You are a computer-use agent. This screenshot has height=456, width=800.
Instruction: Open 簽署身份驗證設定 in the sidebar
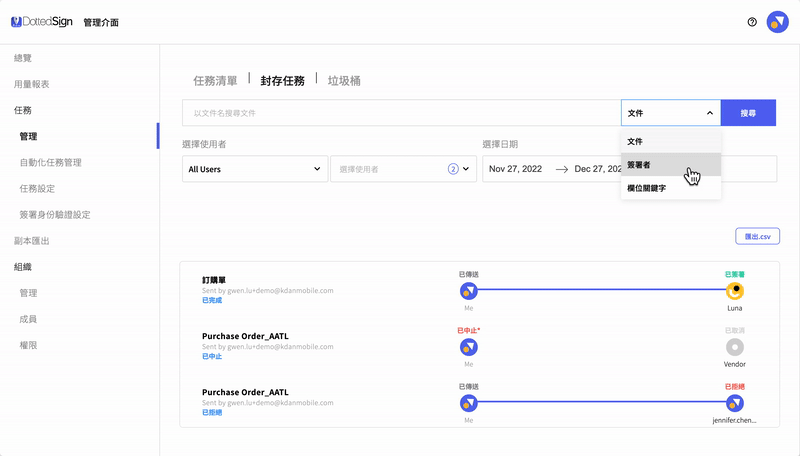55,215
